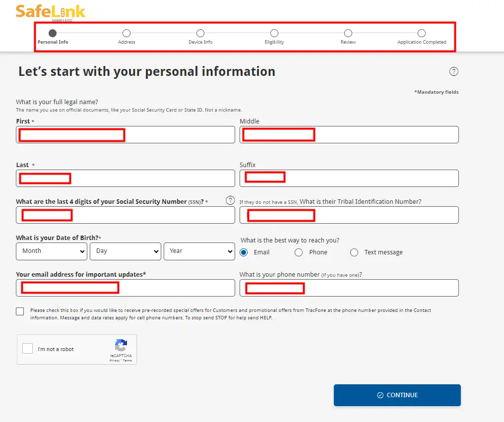
Task: Click the Last name input field
Action: click(x=126, y=179)
